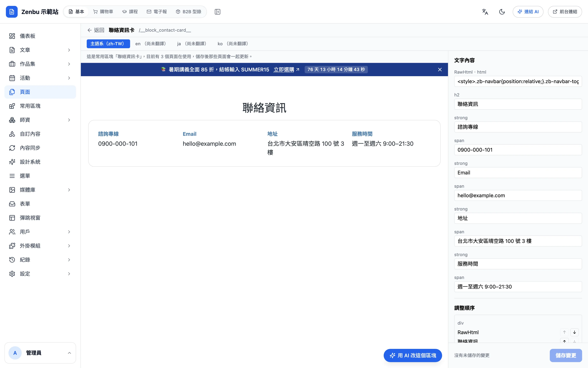Open 彈跳視窗 popup item
This screenshot has width=588, height=368.
click(40, 218)
